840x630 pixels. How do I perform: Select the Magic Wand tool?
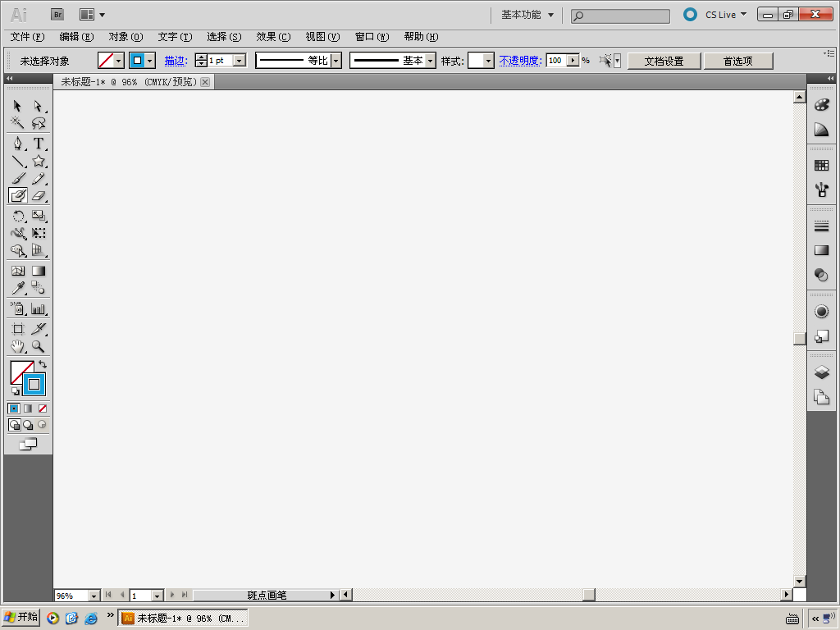point(18,123)
